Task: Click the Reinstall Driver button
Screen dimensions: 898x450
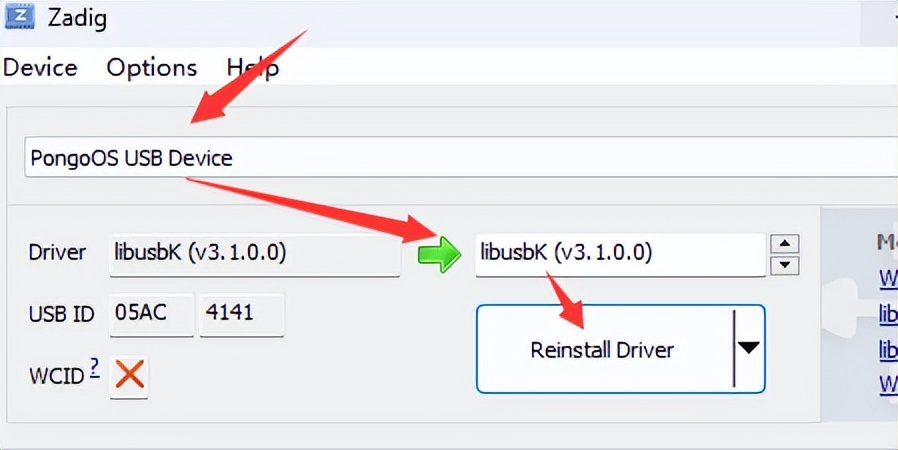Action: (x=602, y=350)
